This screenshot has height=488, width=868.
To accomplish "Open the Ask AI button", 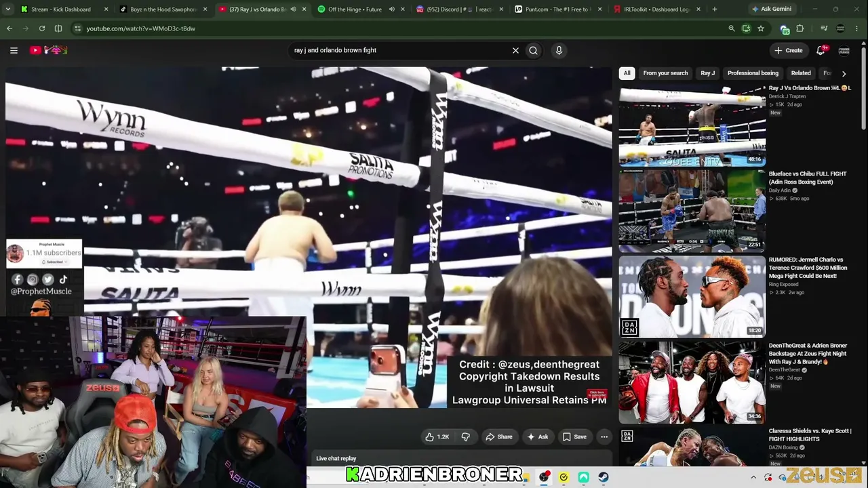I will coord(537,437).
